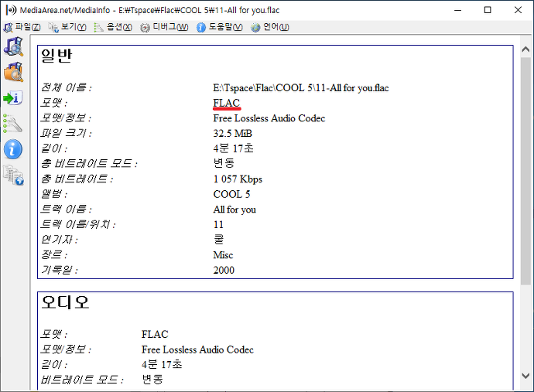534x392 pixels.
Task: Click the recorded date 2000
Action: tap(224, 270)
